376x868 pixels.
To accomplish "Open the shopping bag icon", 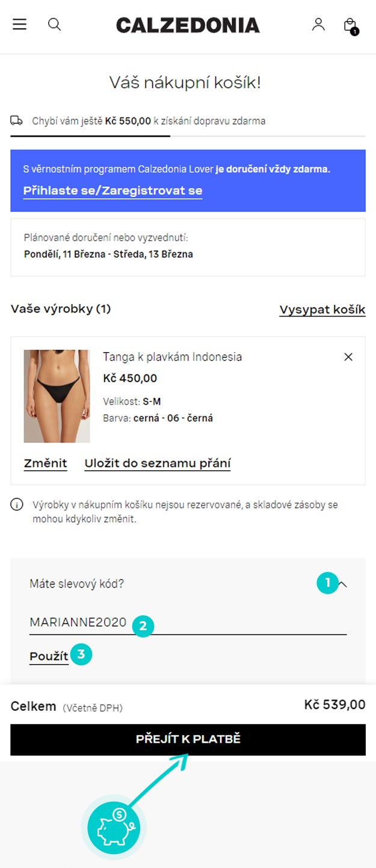I will (350, 25).
